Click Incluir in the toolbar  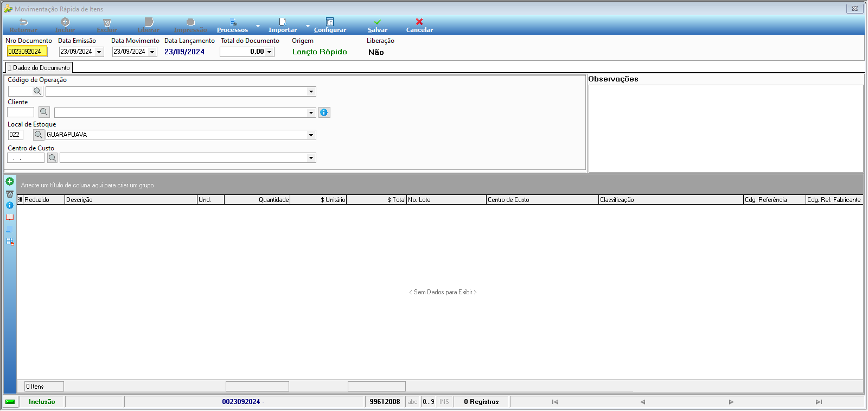point(65,26)
